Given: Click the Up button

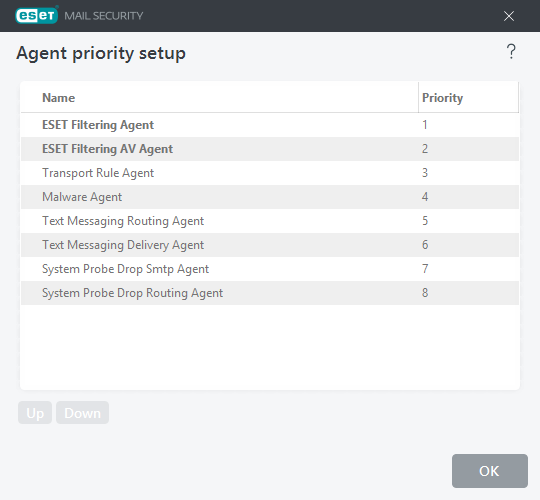Looking at the screenshot, I should pos(35,413).
